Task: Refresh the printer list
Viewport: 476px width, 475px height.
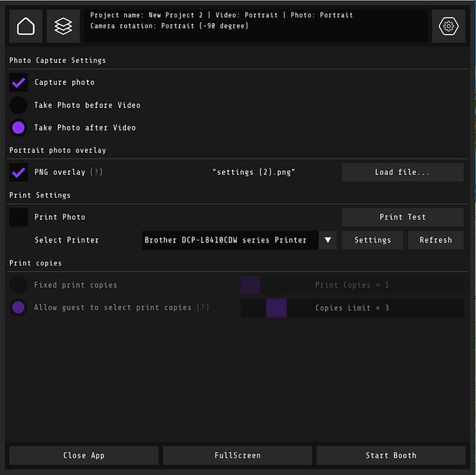Action: (435, 240)
